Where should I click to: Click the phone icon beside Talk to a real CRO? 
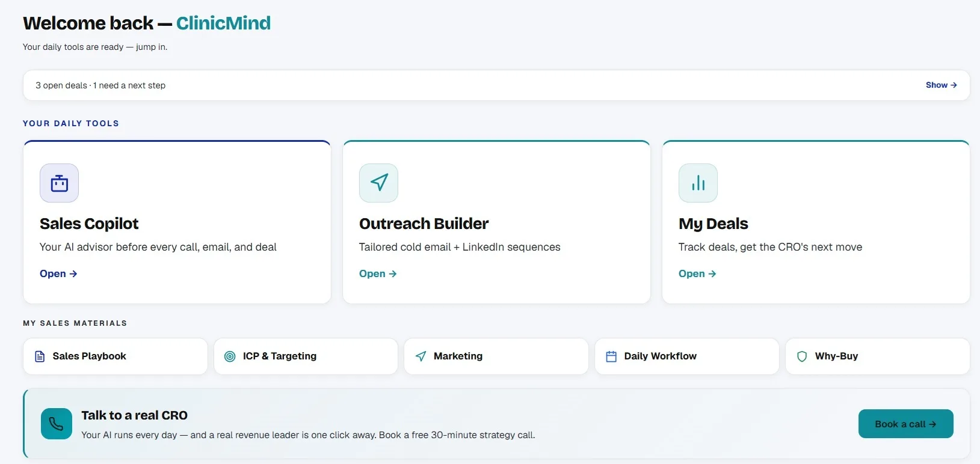pos(57,424)
